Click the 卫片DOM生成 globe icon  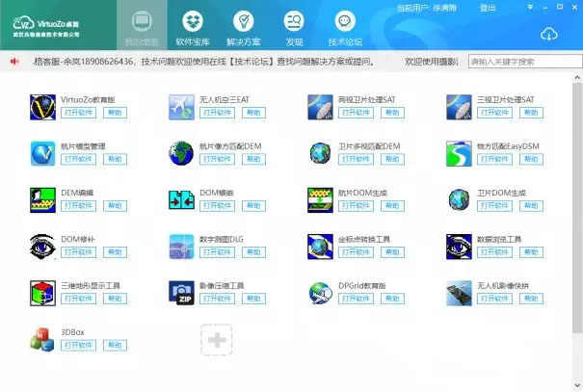[461, 199]
